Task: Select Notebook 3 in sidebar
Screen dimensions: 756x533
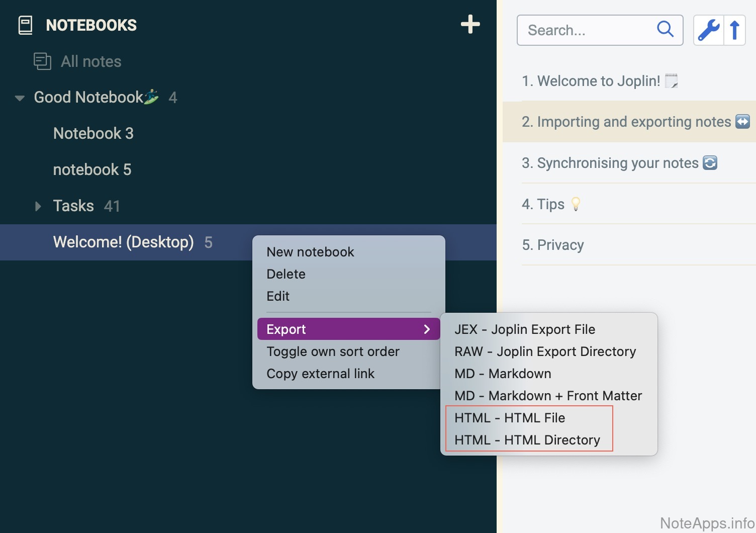Action: coord(93,134)
